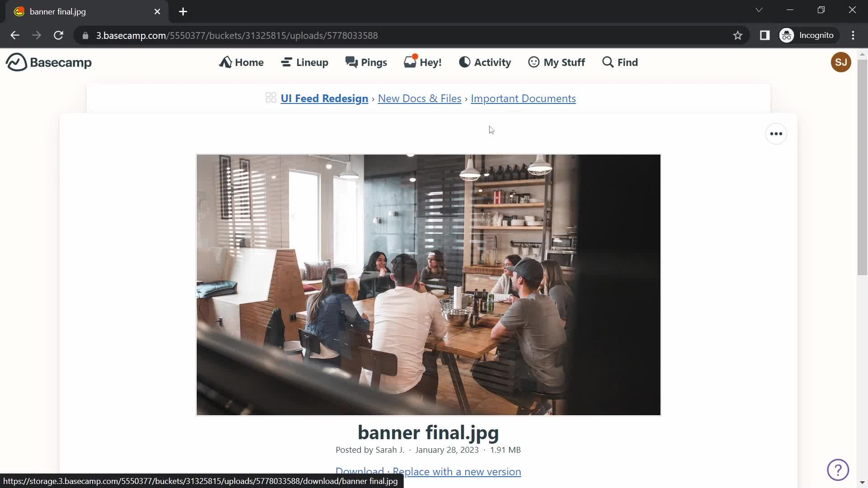Check Hey! notifications

[x=423, y=62]
